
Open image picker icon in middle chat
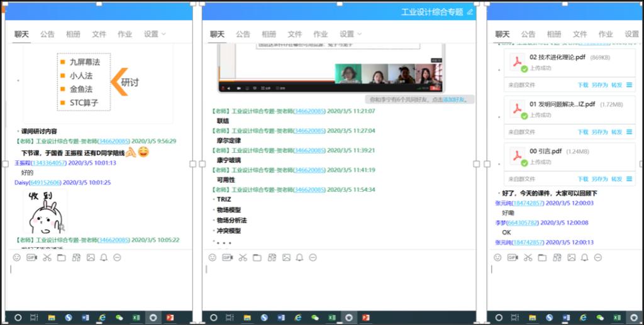pos(286,258)
